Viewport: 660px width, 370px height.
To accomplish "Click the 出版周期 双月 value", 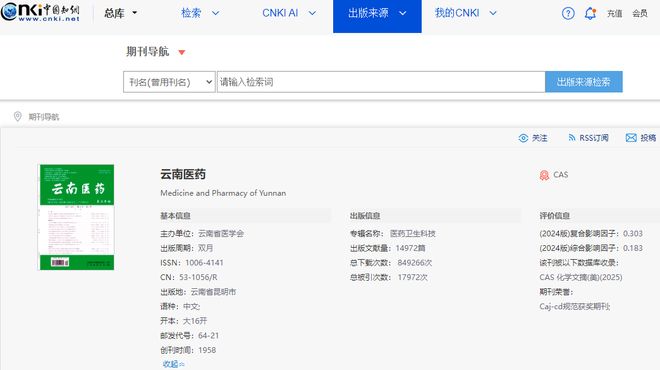I will coord(206,248).
